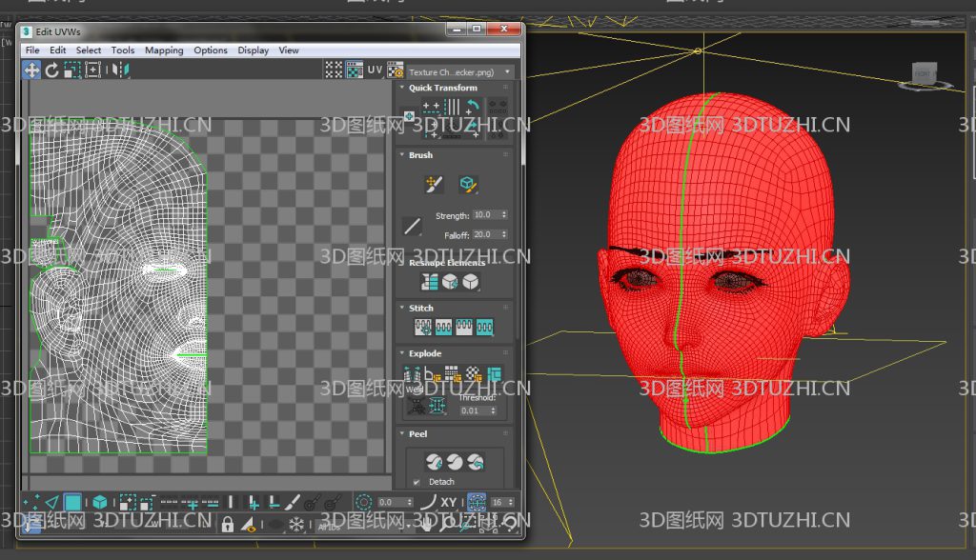Image resolution: width=976 pixels, height=560 pixels.
Task: Open the Texture Checker dropdown
Action: [462, 71]
